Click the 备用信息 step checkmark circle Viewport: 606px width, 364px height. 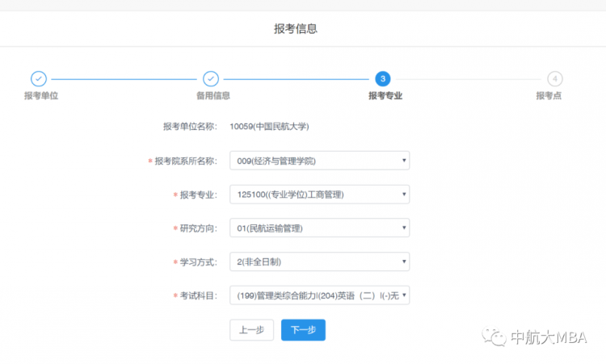click(211, 79)
